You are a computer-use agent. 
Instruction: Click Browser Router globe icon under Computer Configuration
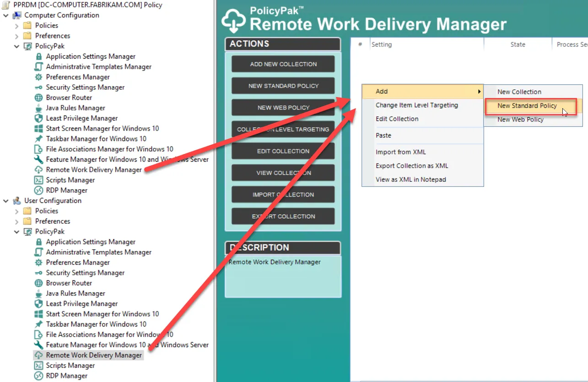(x=39, y=98)
